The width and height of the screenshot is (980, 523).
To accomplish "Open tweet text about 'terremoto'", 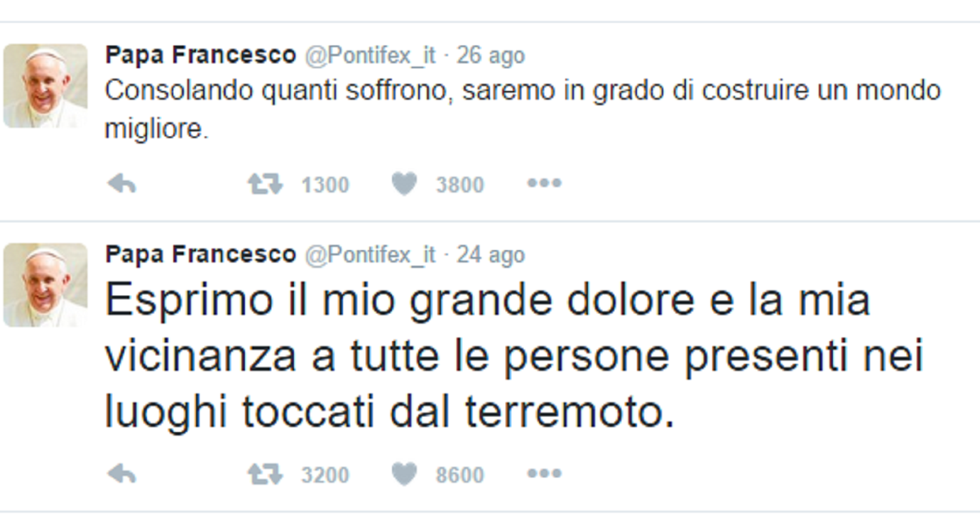I will click(x=514, y=358).
